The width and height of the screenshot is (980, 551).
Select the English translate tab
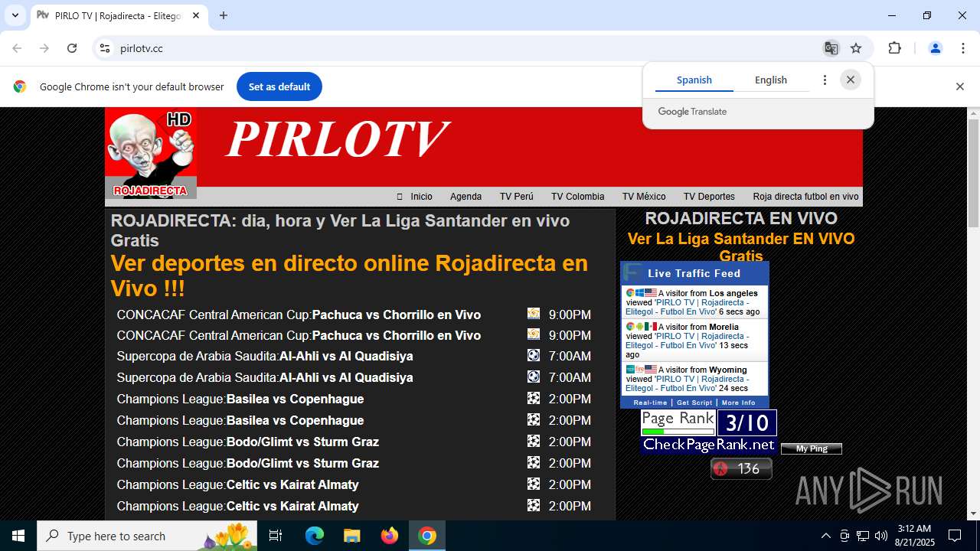(x=771, y=80)
